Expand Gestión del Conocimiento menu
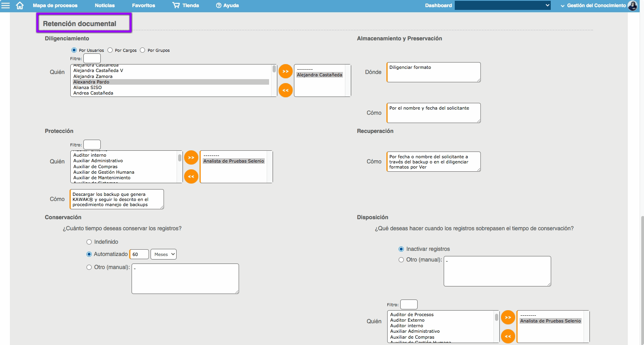Screen dimensions: 644x345 pyautogui.click(x=593, y=6)
